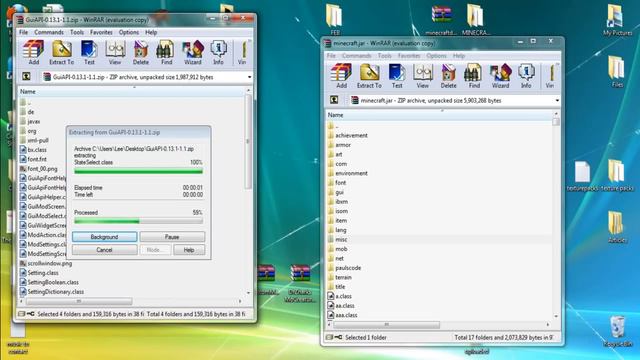
Task: Select texture packs folder on desktop
Action: 617,176
